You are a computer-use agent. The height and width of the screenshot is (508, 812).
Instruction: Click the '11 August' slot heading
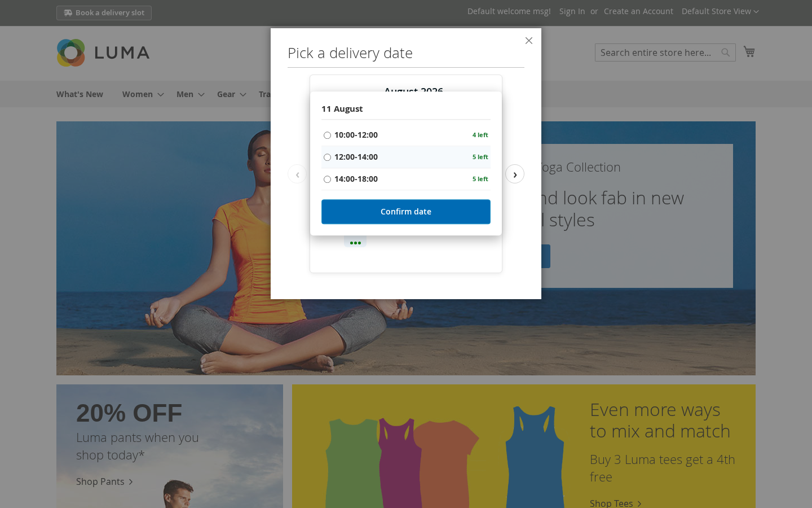pyautogui.click(x=342, y=109)
